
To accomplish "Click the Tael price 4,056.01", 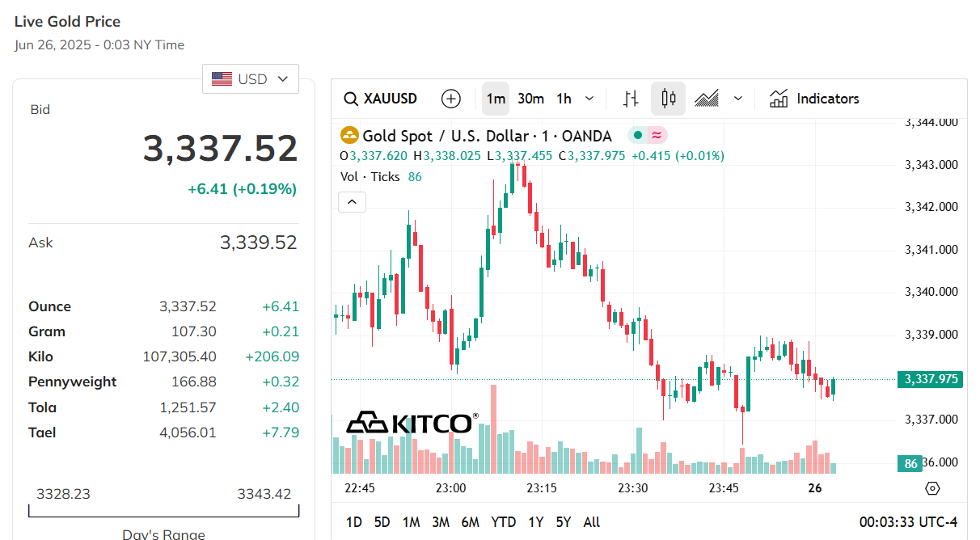I will (188, 432).
